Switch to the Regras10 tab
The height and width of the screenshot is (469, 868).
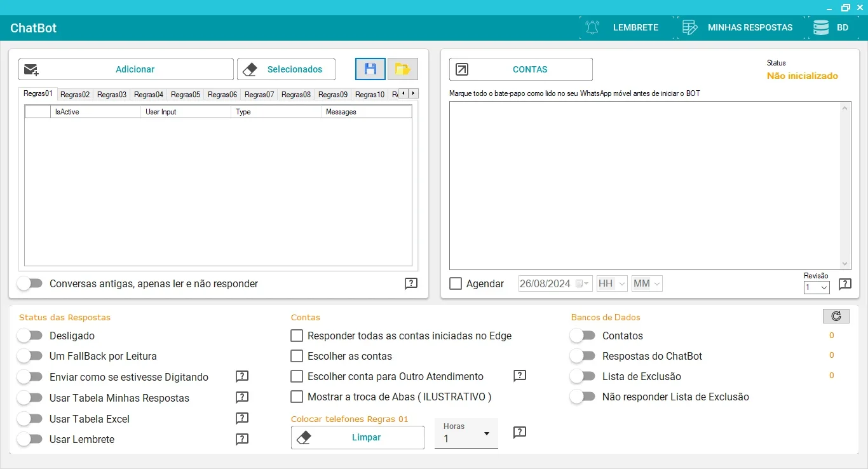coord(370,95)
